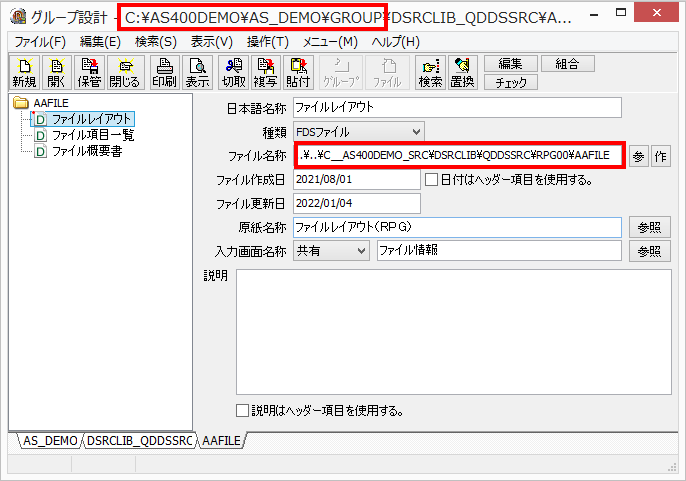Viewport: 686px width, 481px height.
Task: Click the 新規 (New) toolbar icon
Action: pos(24,73)
